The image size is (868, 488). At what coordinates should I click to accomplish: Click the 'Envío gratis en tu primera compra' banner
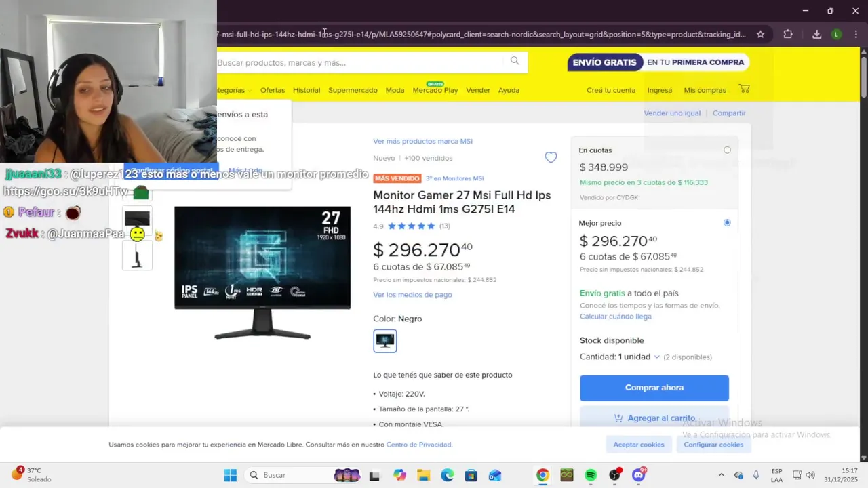click(658, 62)
